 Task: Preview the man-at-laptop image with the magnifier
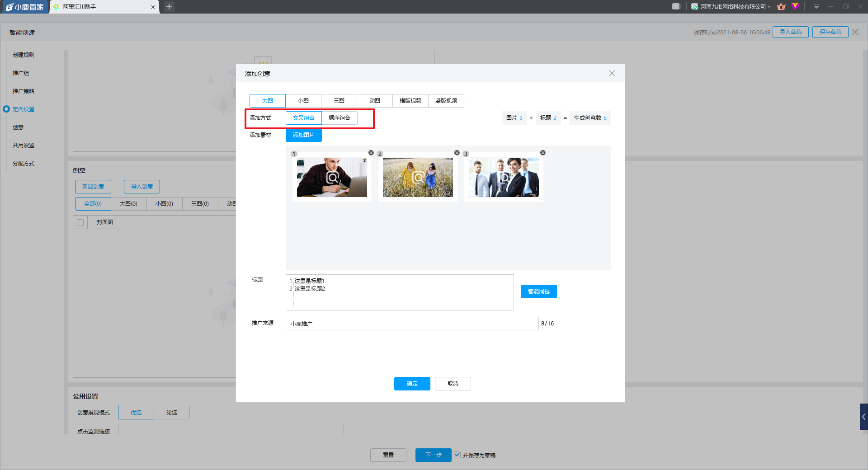pyautogui.click(x=332, y=177)
